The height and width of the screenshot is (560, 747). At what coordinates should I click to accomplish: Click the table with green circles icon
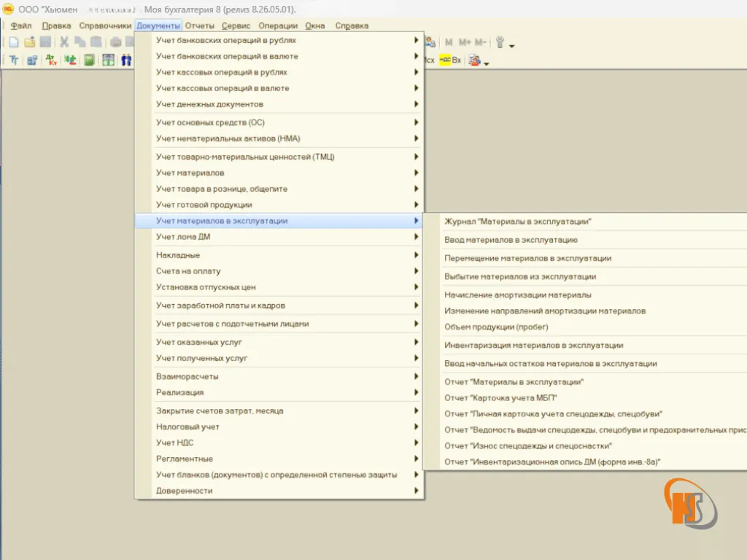[108, 60]
